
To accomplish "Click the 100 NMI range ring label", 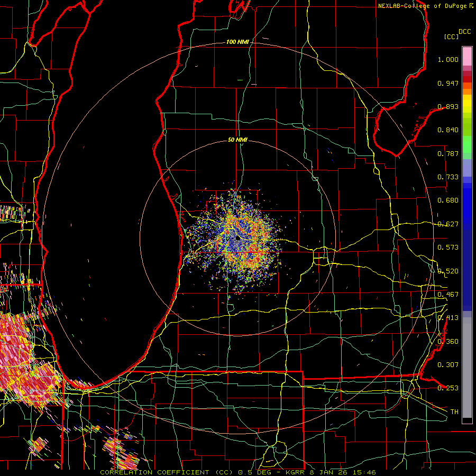I will [237, 42].
